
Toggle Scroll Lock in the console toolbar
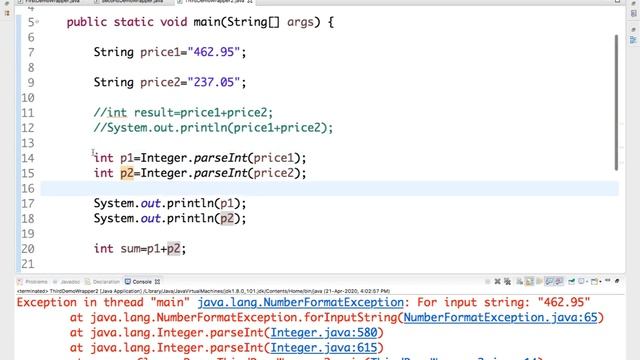pyautogui.click(x=529, y=281)
